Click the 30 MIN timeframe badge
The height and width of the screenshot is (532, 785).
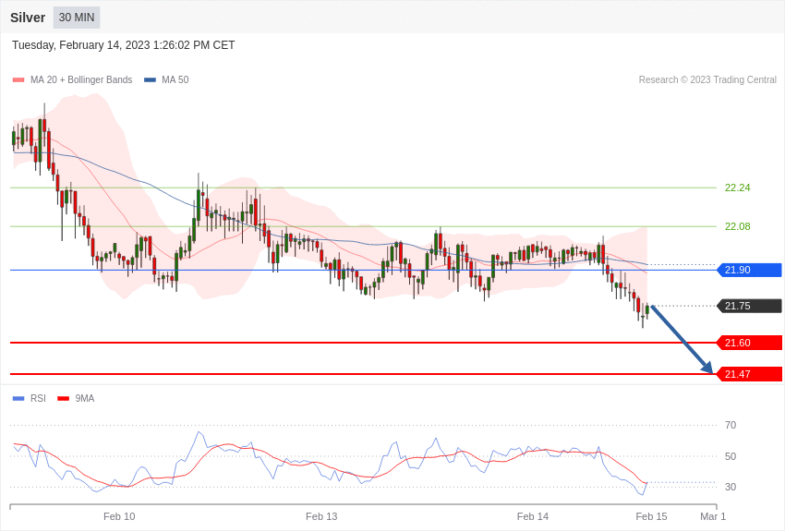[77, 18]
